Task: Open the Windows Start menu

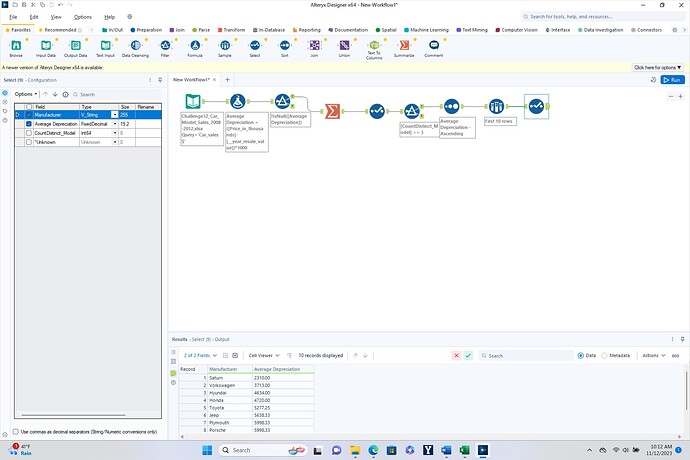Action: coord(207,450)
